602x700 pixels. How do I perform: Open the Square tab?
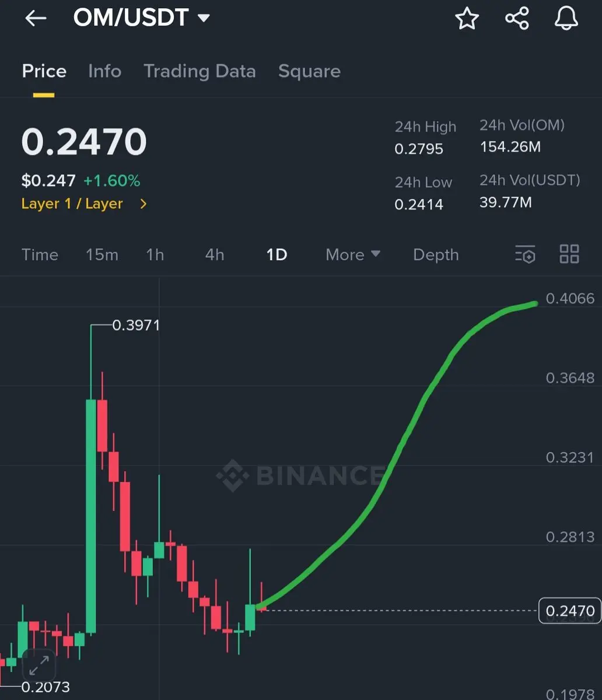(x=309, y=71)
